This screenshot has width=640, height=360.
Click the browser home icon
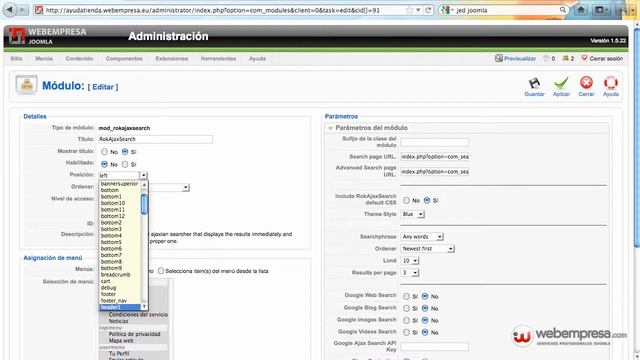point(580,10)
